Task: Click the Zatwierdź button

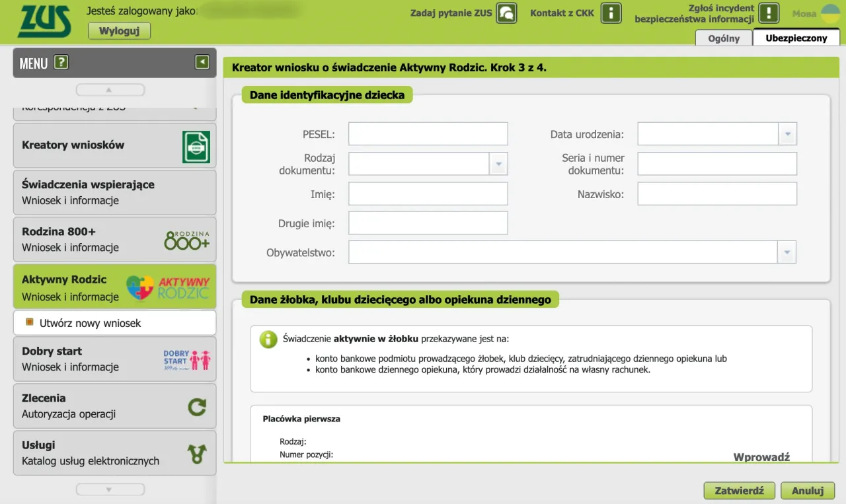Action: coord(739,490)
